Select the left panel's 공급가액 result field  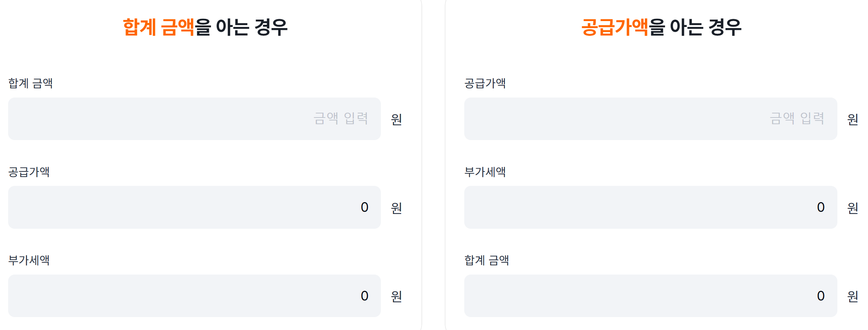[194, 207]
